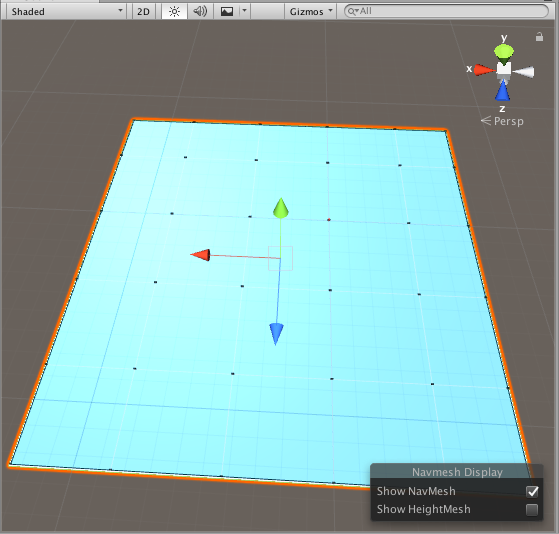Open the Shaded draw mode dropdown
The width and height of the screenshot is (559, 534).
66,11
